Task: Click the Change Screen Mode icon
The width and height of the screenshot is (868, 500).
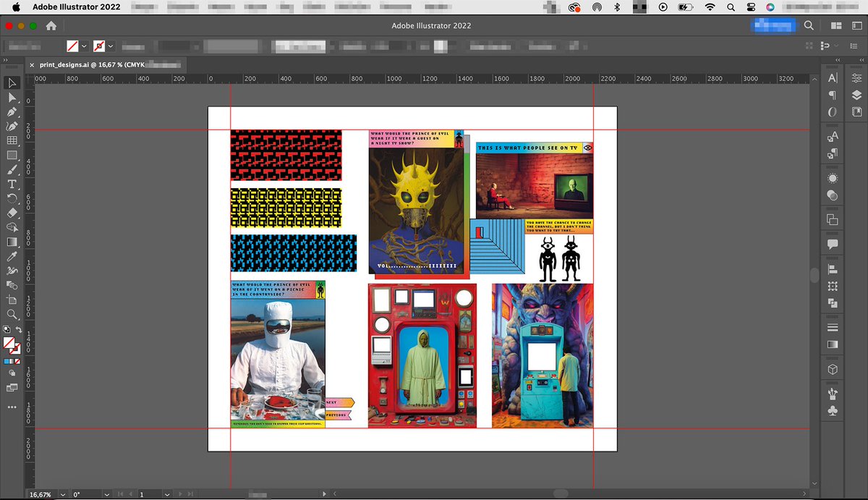Action: tap(12, 388)
